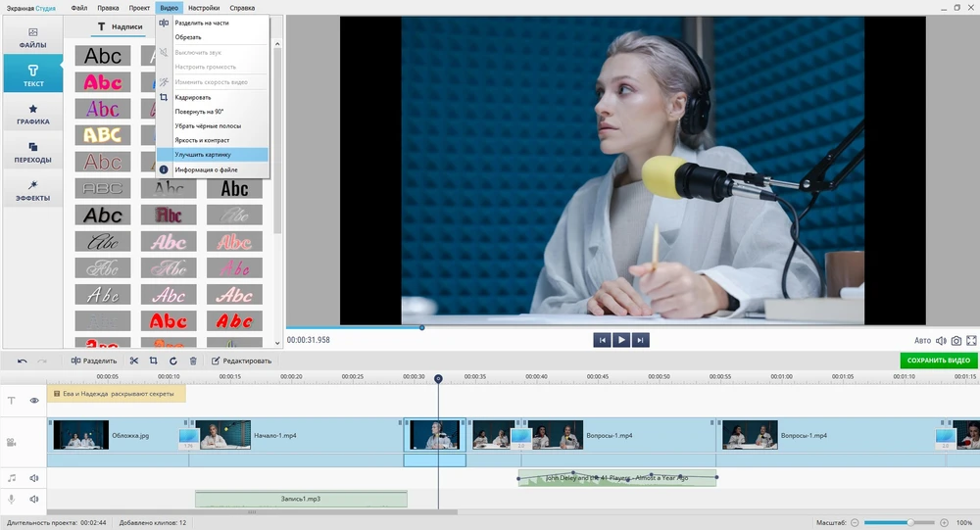Open fullscreen preview mode
The height and width of the screenshot is (530, 980).
pos(971,341)
